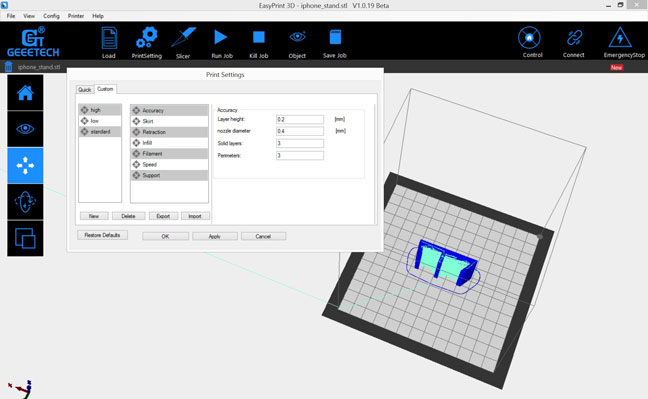Go to home view in sidebar
This screenshot has width=648, height=399.
point(25,93)
